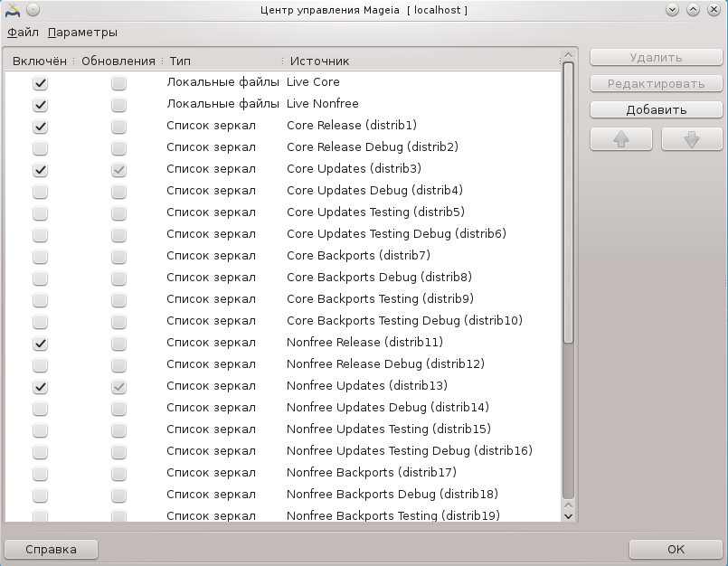
Task: Uncheck enabled box for Nonfree Release (distrib11)
Action: tap(41, 344)
